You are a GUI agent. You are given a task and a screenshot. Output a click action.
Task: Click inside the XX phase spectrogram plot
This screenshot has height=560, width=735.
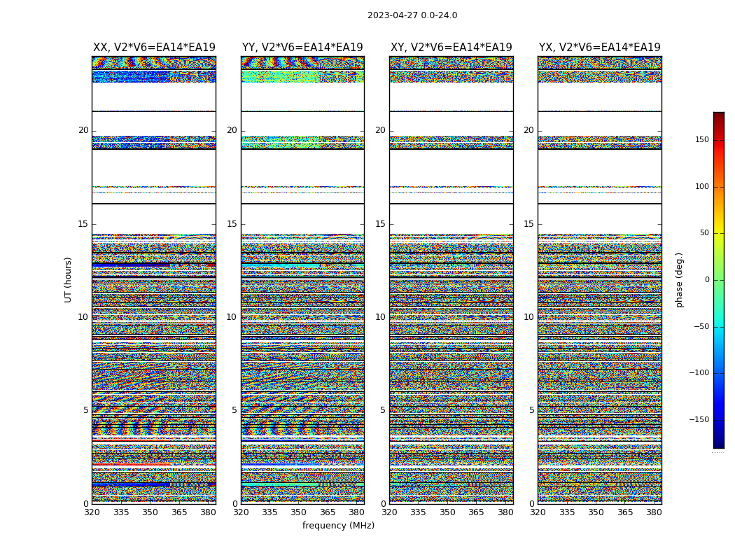click(x=154, y=280)
